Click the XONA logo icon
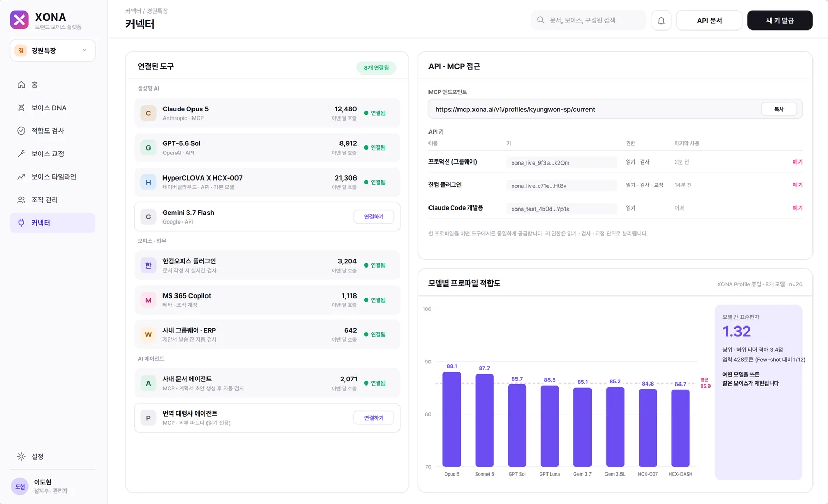The image size is (828, 504). pyautogui.click(x=20, y=20)
